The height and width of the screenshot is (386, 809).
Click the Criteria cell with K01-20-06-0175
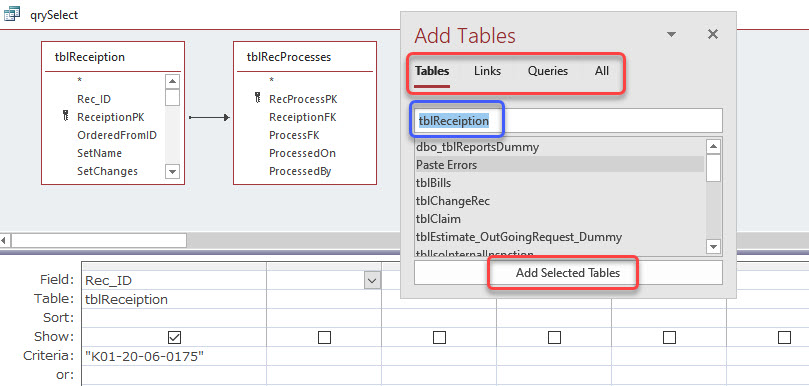pyautogui.click(x=174, y=356)
